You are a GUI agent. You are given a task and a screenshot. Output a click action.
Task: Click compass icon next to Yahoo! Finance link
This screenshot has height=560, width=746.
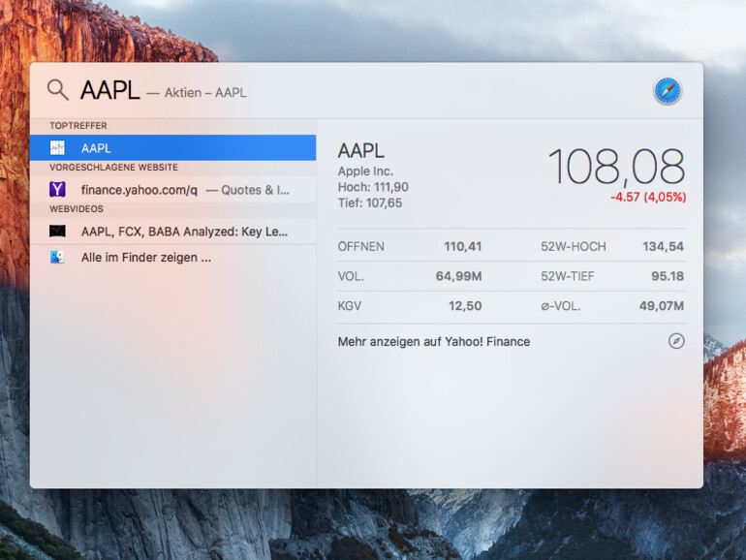(676, 341)
